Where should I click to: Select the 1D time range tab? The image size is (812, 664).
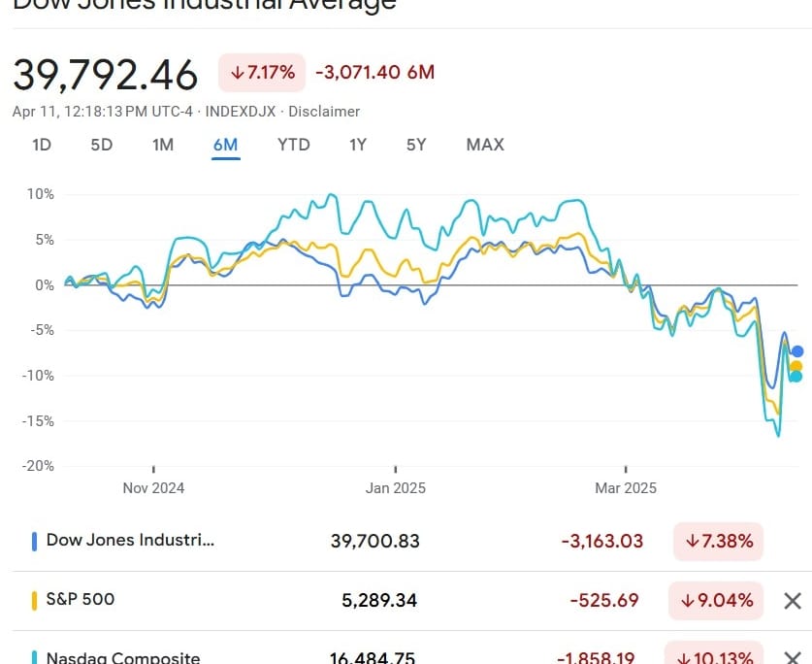pyautogui.click(x=42, y=145)
